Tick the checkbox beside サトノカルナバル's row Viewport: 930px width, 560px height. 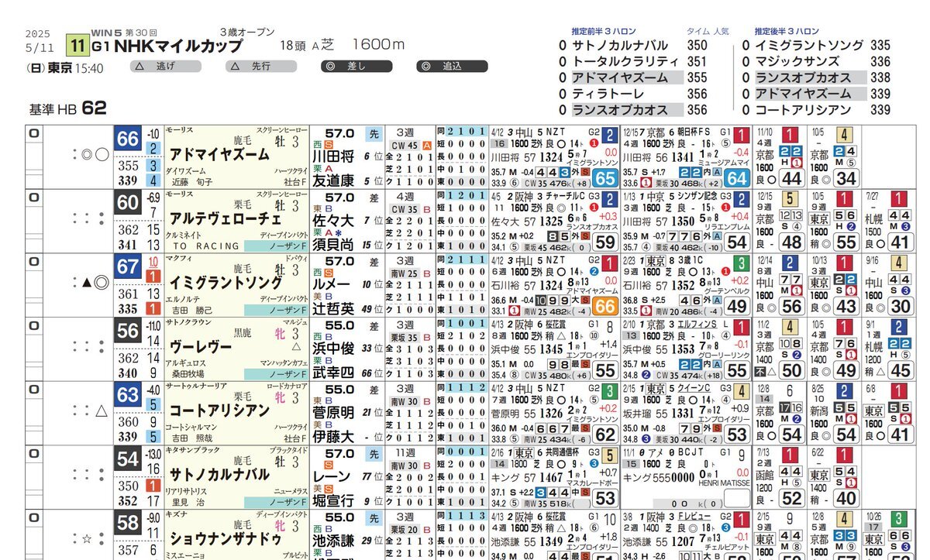[33, 455]
